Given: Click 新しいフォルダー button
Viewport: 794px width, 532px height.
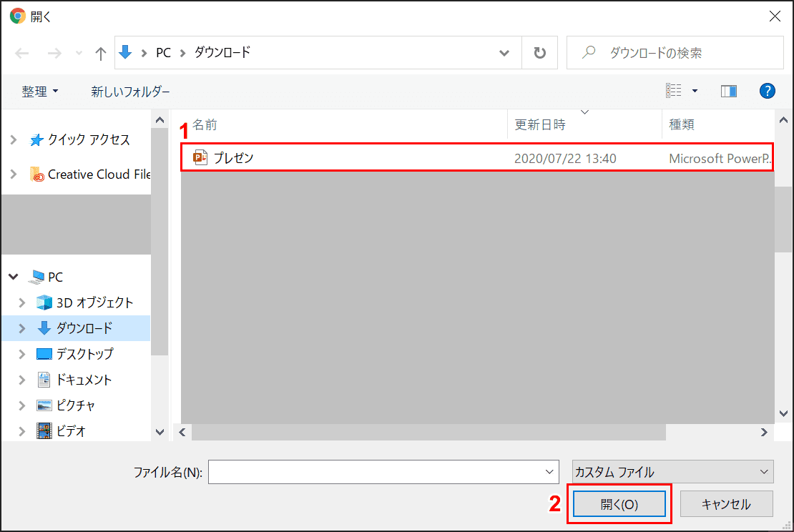Looking at the screenshot, I should 130,92.
